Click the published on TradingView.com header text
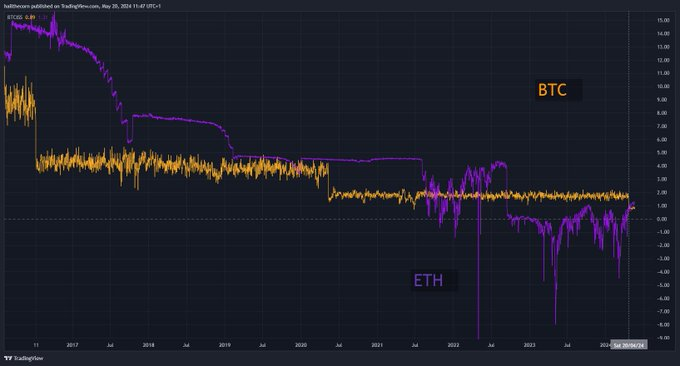The image size is (680, 366). click(x=81, y=6)
